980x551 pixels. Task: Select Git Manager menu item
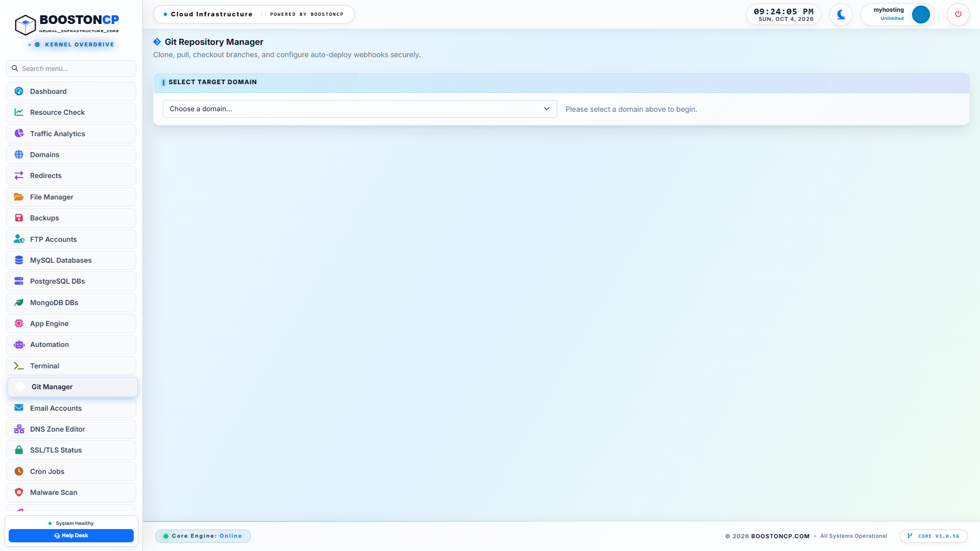[x=72, y=387]
